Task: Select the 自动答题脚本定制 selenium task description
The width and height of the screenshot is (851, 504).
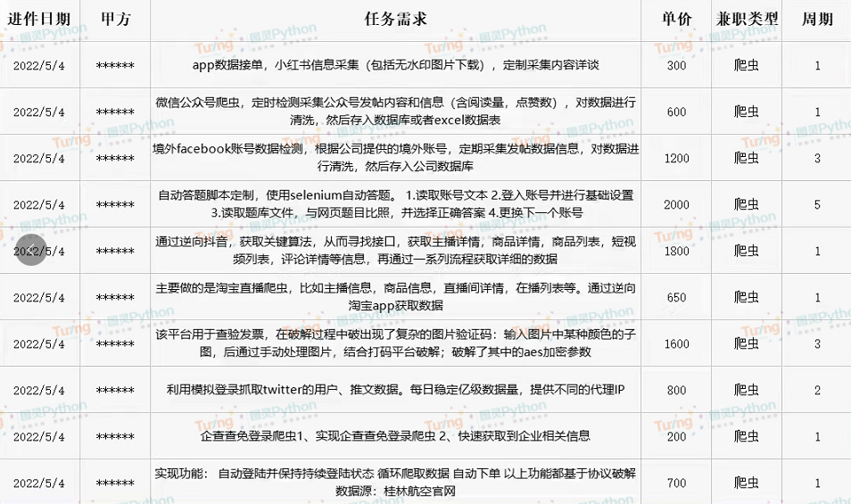Action: pyautogui.click(x=396, y=204)
